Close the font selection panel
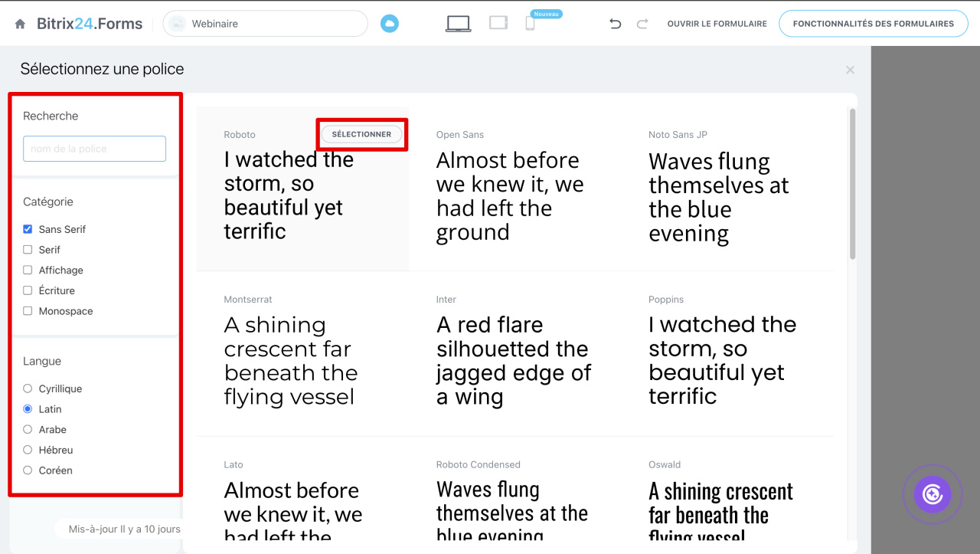This screenshot has width=980, height=554. pos(850,70)
